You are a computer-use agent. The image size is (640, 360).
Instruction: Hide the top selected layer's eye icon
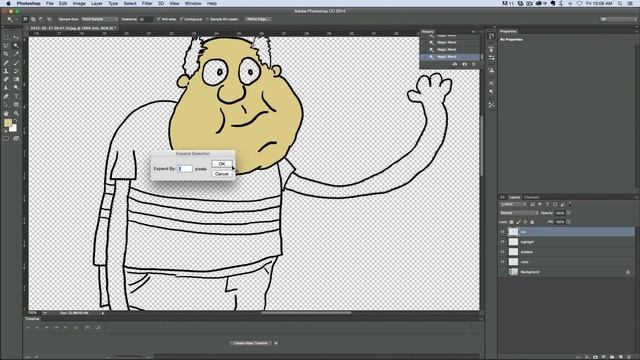502,232
